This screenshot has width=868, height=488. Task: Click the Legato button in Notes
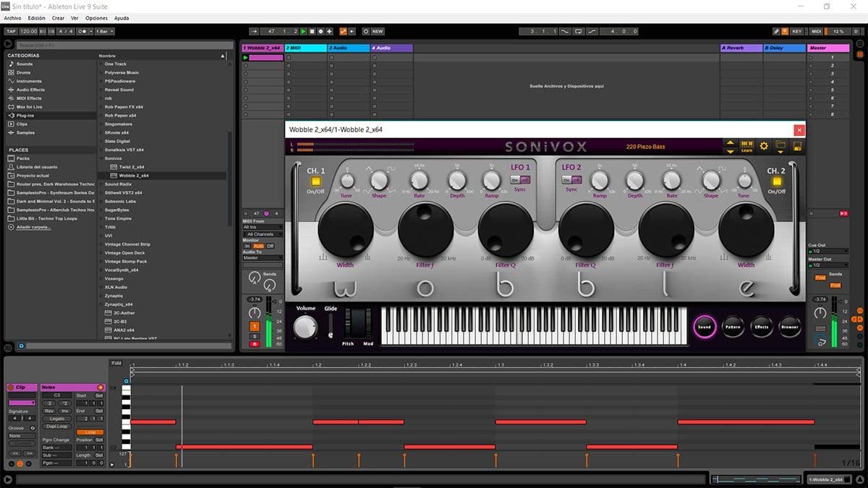click(58, 419)
